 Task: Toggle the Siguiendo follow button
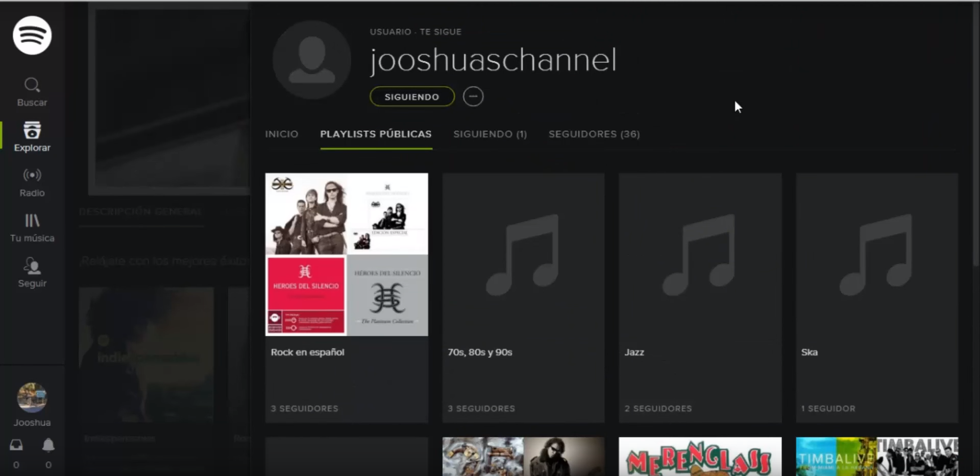click(412, 97)
